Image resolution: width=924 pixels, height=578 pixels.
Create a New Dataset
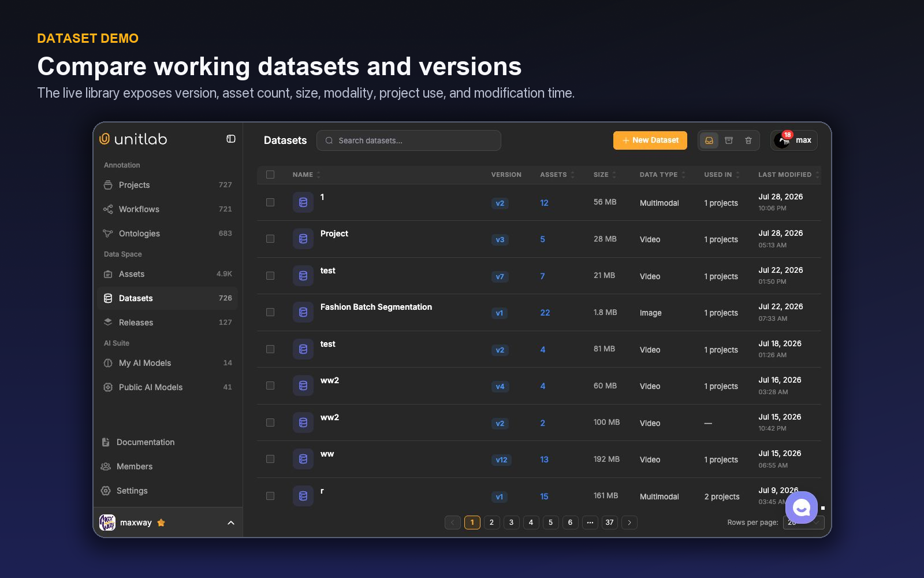(x=650, y=140)
